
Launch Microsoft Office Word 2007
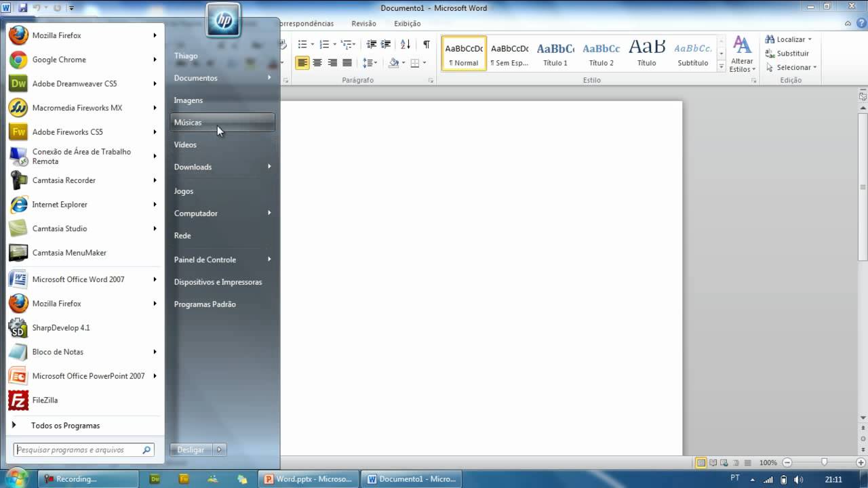(x=84, y=279)
